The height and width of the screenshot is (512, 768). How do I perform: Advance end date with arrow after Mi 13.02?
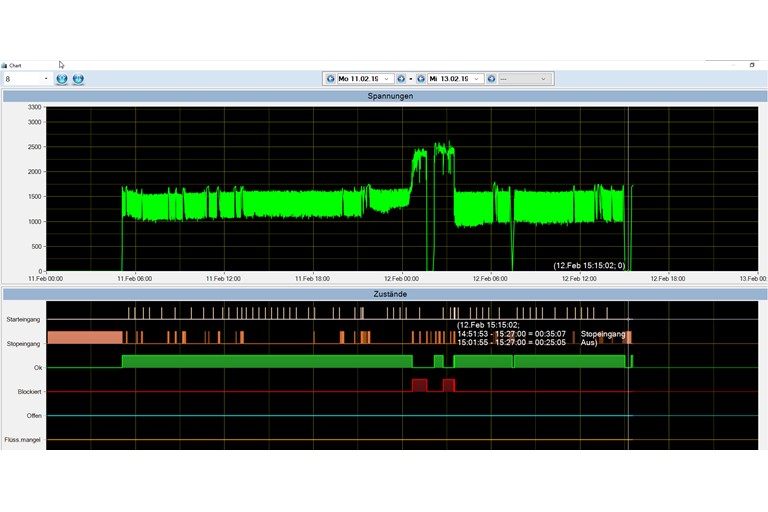tap(491, 79)
